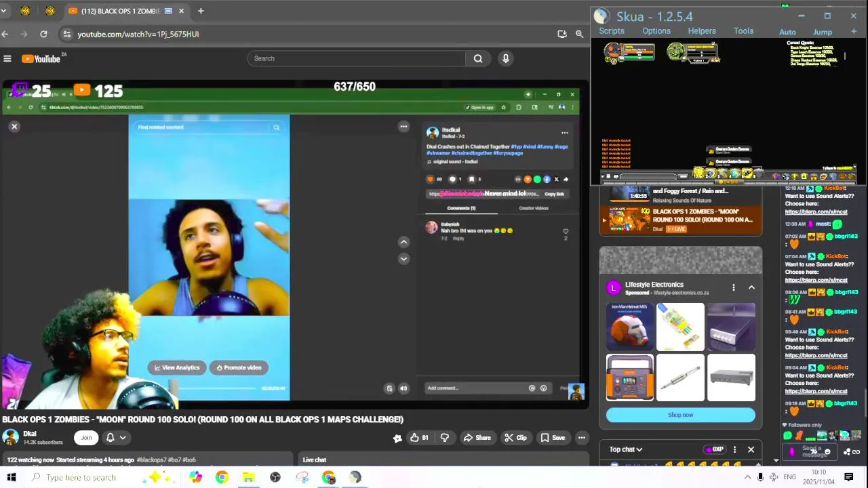Click the hype star icon beside likes
Image resolution: width=868 pixels, height=488 pixels.
[x=397, y=439]
